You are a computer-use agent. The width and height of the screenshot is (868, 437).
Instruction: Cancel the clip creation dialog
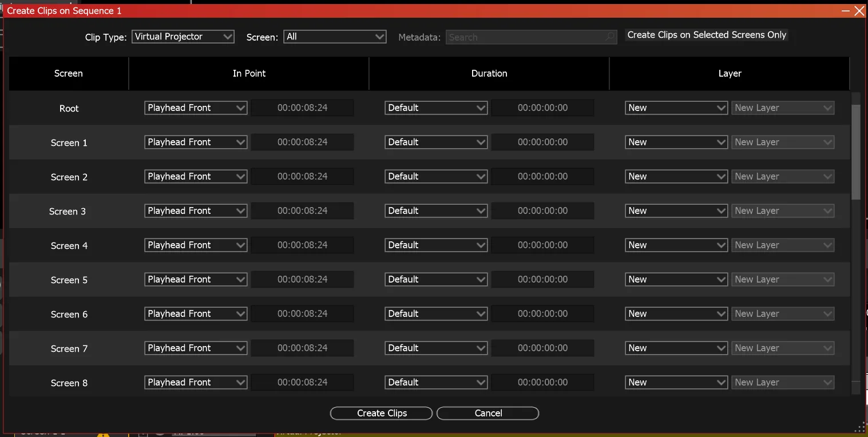488,413
